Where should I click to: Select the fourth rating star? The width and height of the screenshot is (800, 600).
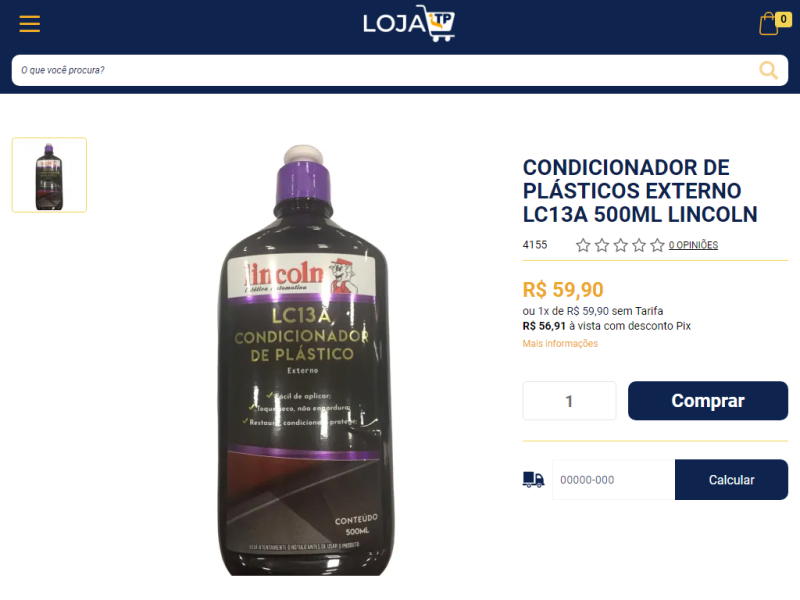[639, 245]
